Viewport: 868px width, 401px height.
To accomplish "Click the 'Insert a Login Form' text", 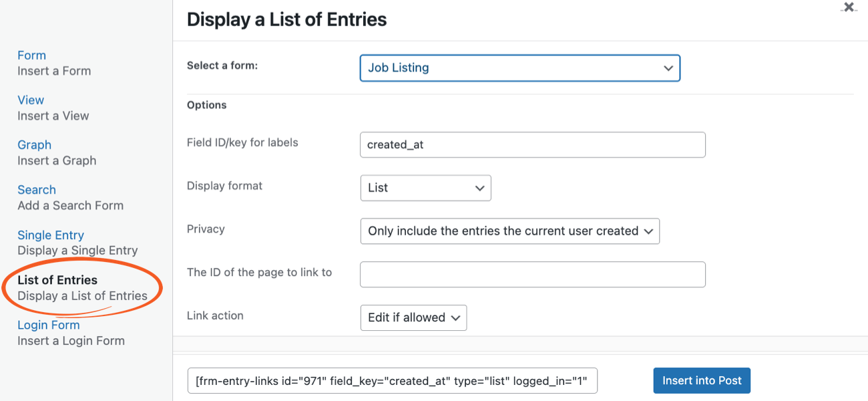I will pyautogui.click(x=71, y=341).
